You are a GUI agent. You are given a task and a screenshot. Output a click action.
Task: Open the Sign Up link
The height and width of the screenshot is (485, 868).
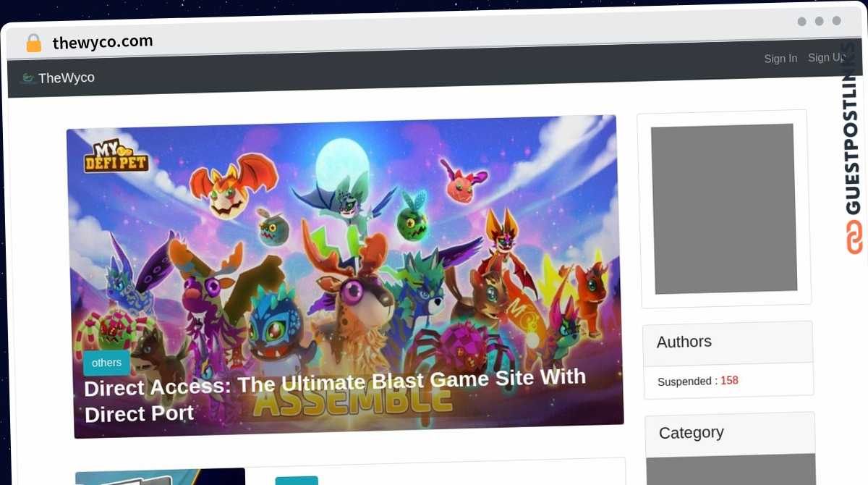(x=826, y=57)
